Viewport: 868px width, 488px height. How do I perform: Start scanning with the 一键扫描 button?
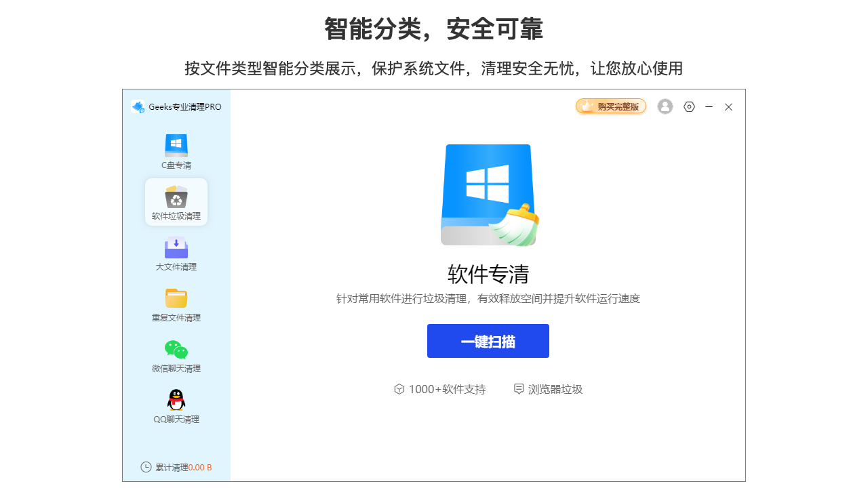point(488,341)
